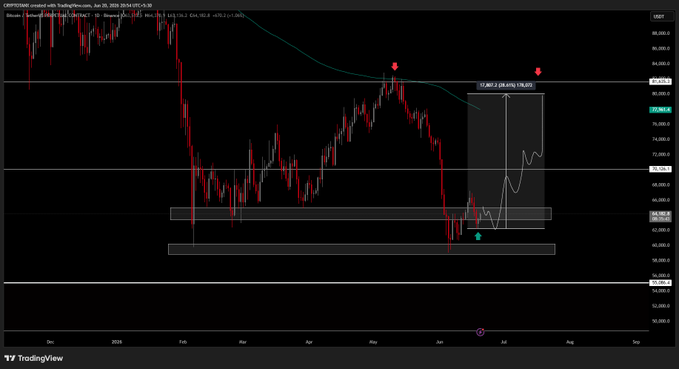
Task: Select the 70,126.1 horizontal line price tag
Action: [x=660, y=169]
